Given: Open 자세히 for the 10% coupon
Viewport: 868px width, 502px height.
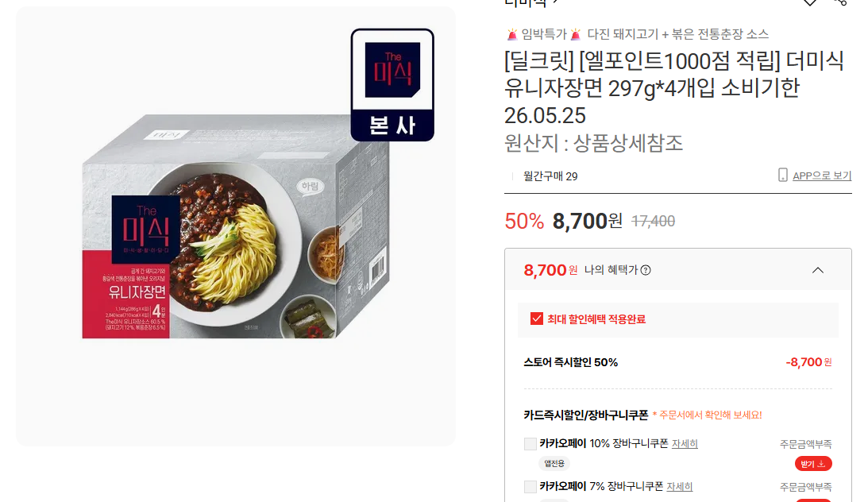Looking at the screenshot, I should pyautogui.click(x=685, y=444).
